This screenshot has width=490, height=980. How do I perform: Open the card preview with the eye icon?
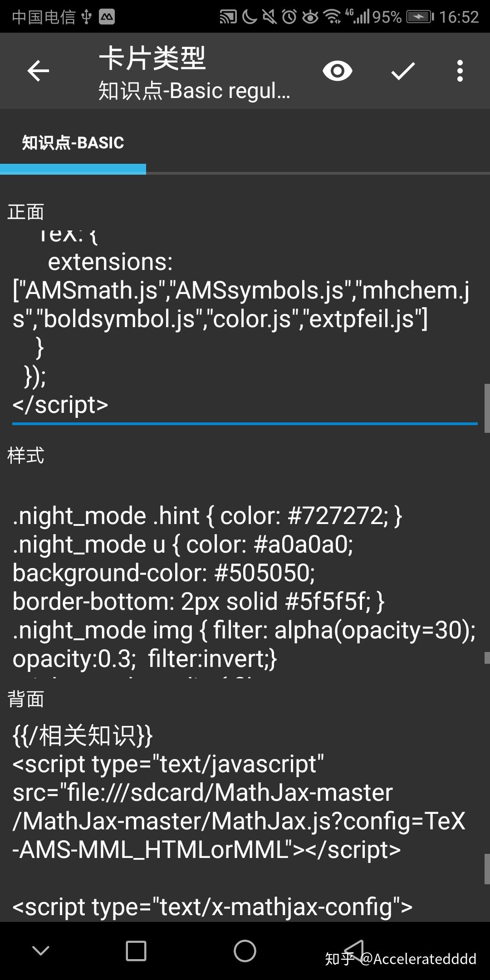click(337, 71)
